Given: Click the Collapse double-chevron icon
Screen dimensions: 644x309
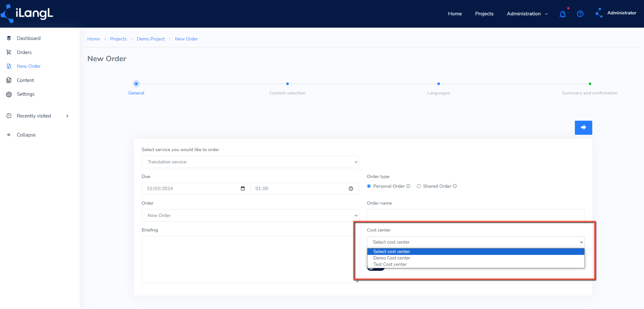Looking at the screenshot, I should click(x=9, y=135).
